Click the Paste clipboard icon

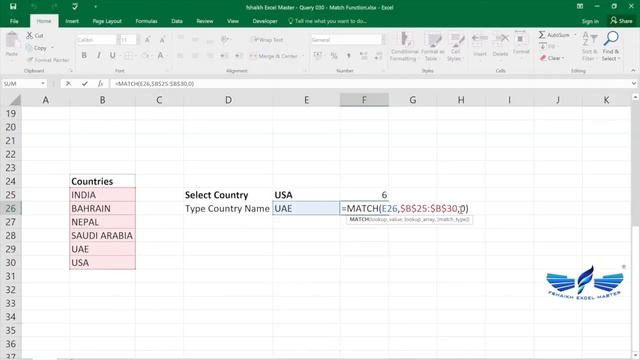pyautogui.click(x=12, y=41)
